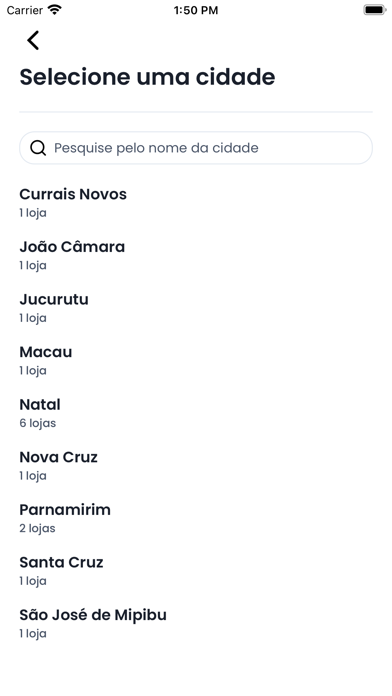392x696 pixels.
Task: Select Santa Cruz city
Action: 196,571
